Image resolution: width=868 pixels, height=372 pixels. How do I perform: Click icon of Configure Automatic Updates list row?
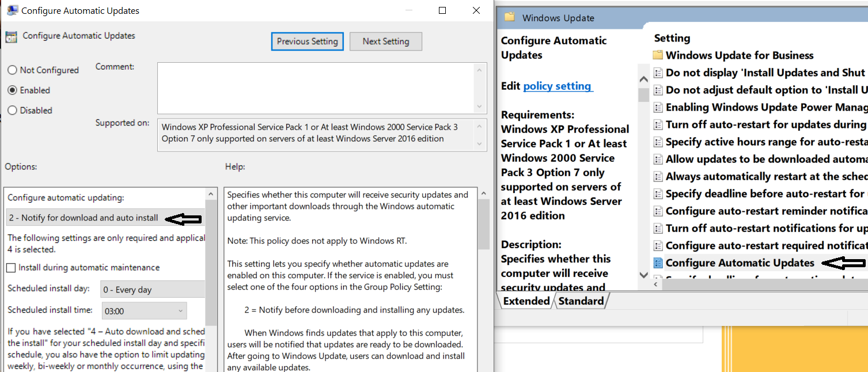(x=658, y=263)
